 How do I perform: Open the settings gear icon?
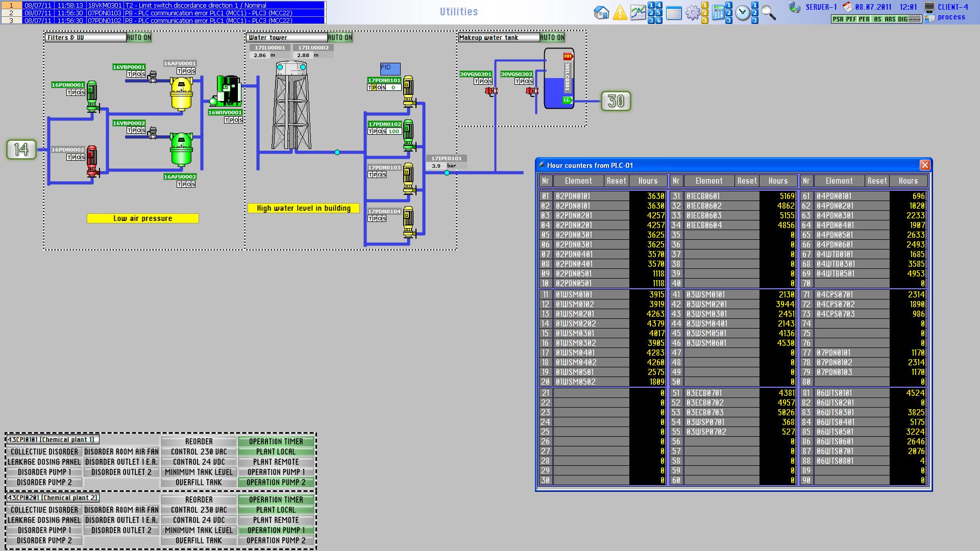click(x=692, y=13)
